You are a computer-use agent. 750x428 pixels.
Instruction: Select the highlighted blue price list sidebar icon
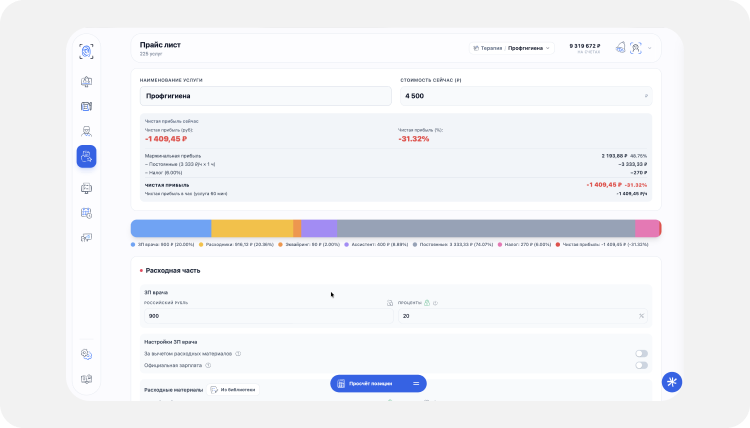[86, 156]
